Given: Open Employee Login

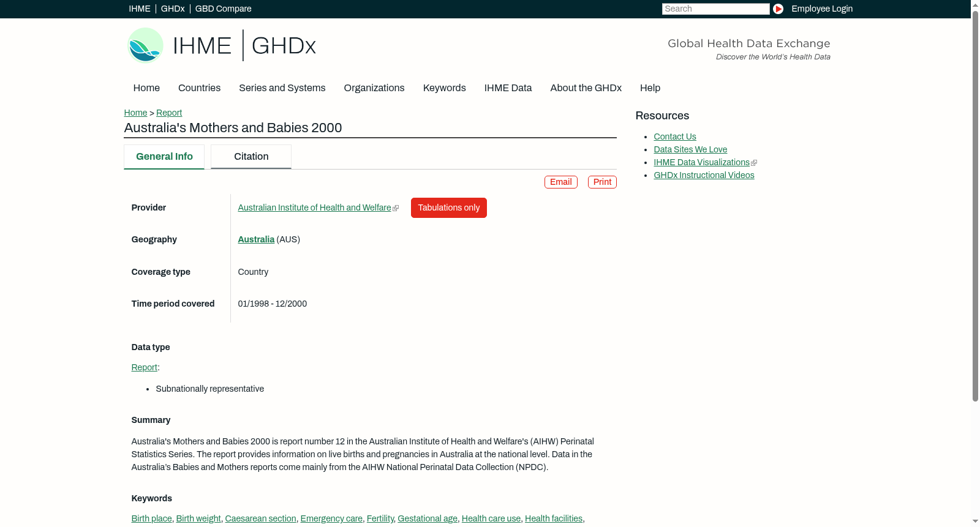Looking at the screenshot, I should [822, 9].
